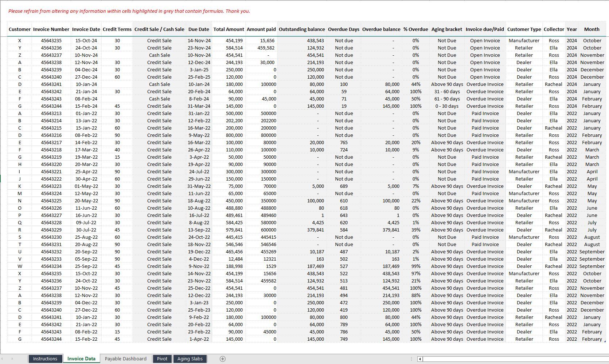The height and width of the screenshot is (364, 609).
Task: Select the Credit Sale / Cash Sale header
Action: click(159, 29)
